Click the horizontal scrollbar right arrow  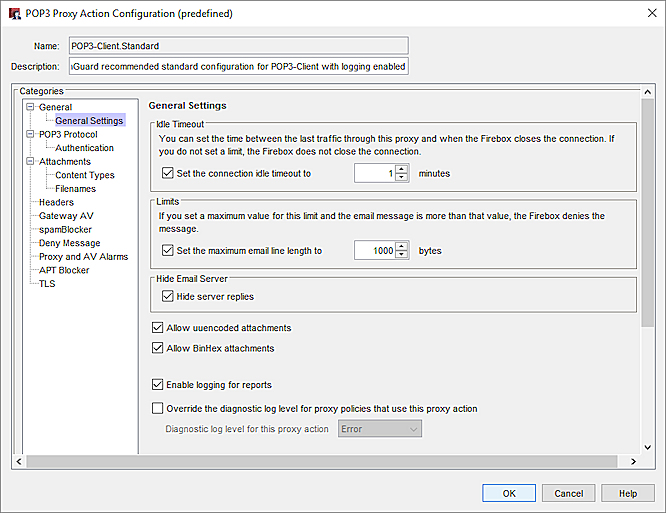[x=633, y=462]
